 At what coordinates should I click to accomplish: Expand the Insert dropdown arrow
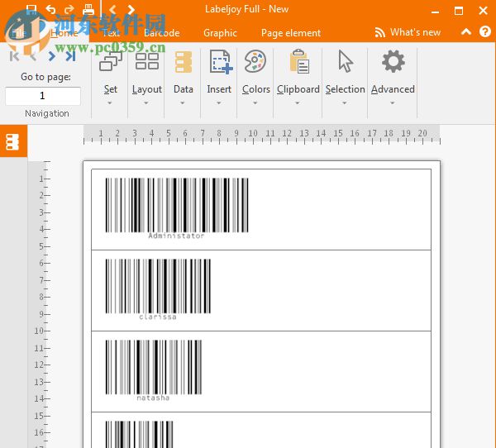(218, 102)
